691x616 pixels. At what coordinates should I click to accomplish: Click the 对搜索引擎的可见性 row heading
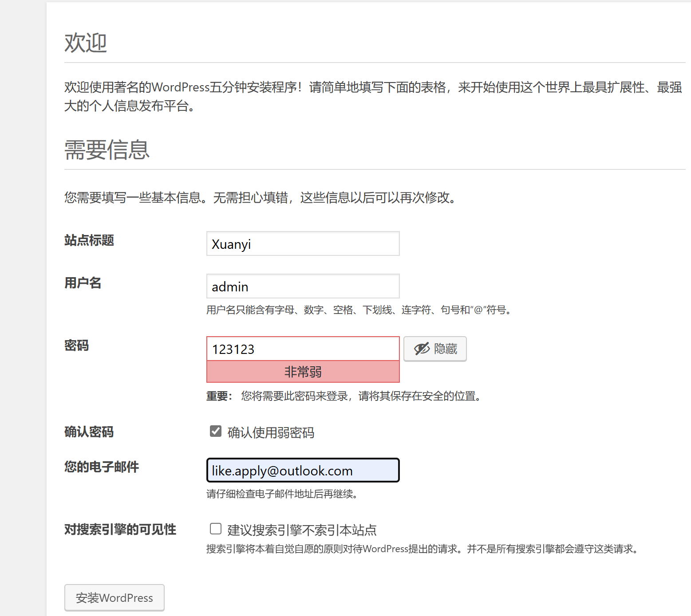coord(120,530)
